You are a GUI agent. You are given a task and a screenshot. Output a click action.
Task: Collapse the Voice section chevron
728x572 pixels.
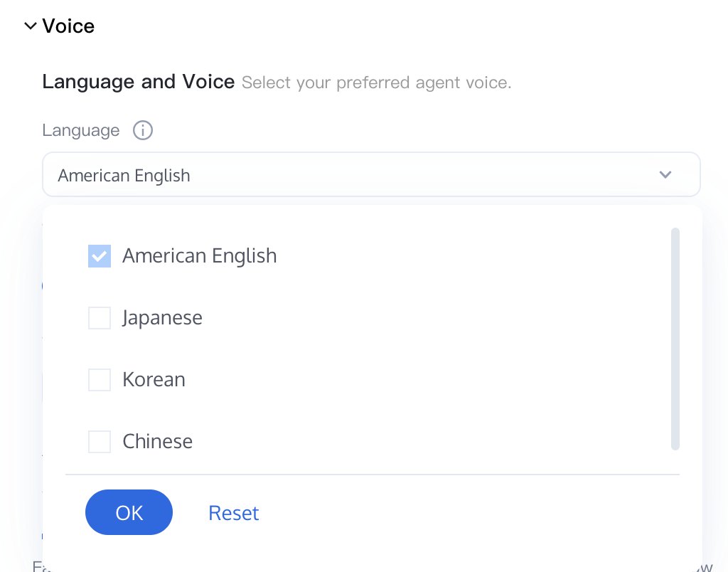tap(31, 26)
